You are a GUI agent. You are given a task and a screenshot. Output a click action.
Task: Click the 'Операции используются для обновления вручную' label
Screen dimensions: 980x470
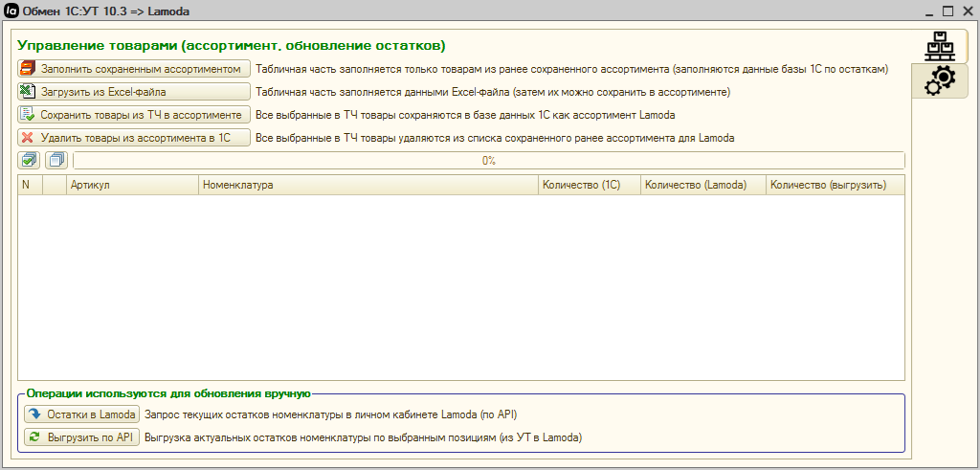tap(168, 394)
